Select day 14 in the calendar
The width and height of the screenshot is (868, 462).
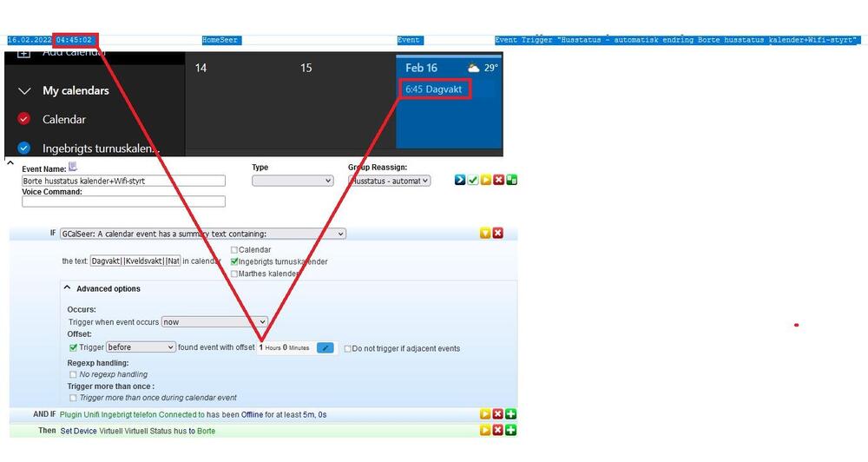(x=201, y=68)
